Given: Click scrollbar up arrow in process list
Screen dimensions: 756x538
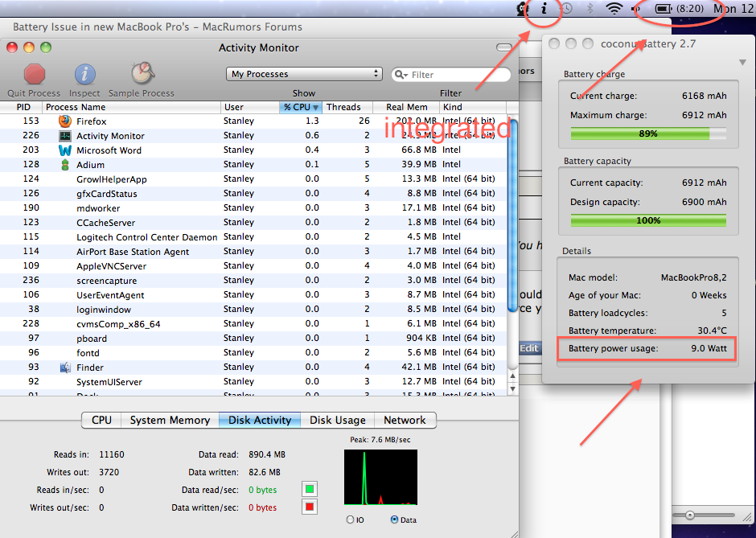Looking at the screenshot, I should coord(513,376).
